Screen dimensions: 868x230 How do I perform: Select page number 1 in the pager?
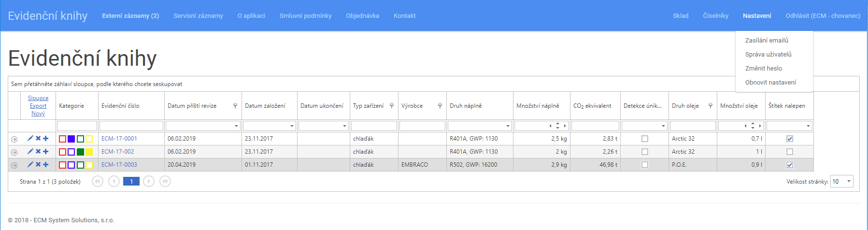pos(131,181)
